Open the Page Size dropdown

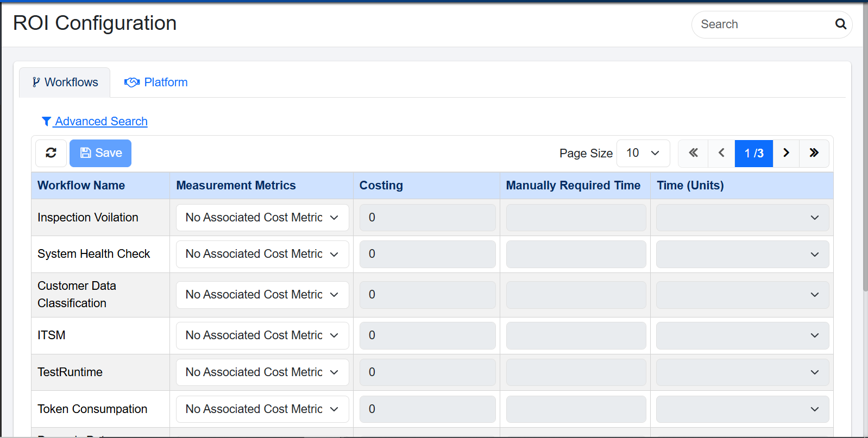click(643, 153)
